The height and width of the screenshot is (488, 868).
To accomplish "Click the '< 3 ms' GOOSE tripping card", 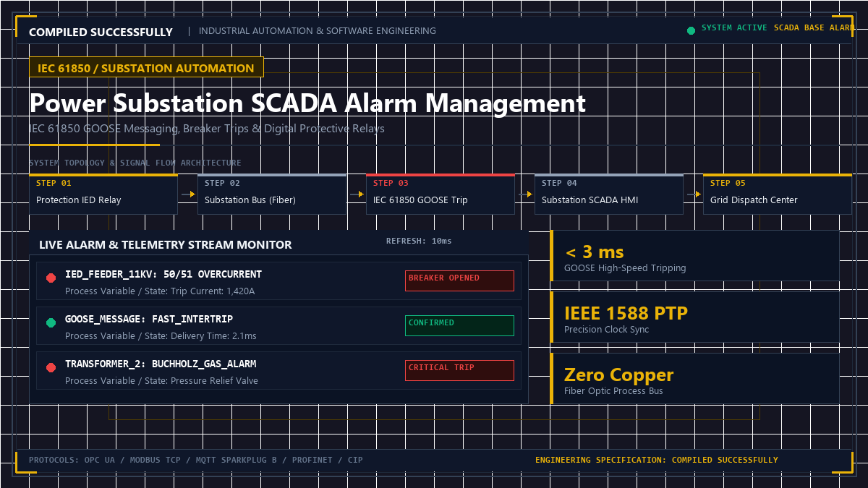I will point(695,255).
